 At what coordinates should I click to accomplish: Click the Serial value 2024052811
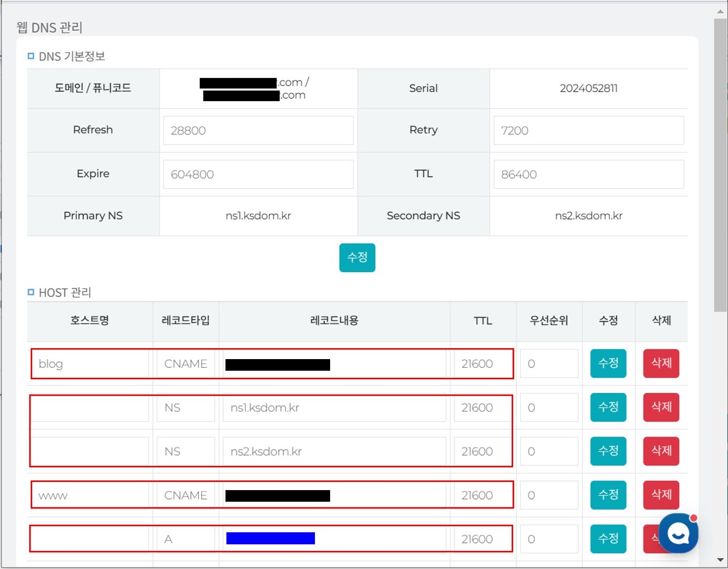[588, 88]
